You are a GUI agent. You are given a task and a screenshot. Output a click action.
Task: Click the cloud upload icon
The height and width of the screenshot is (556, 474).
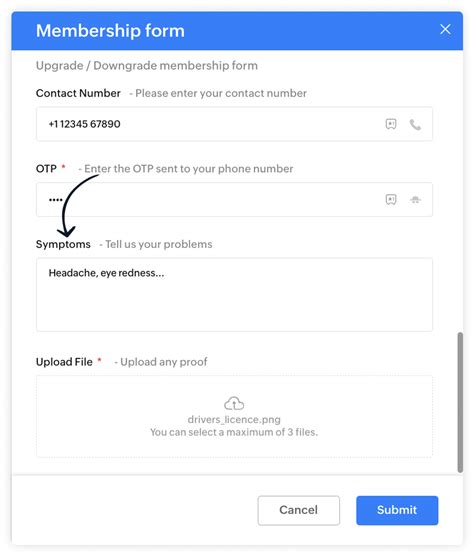tap(234, 404)
